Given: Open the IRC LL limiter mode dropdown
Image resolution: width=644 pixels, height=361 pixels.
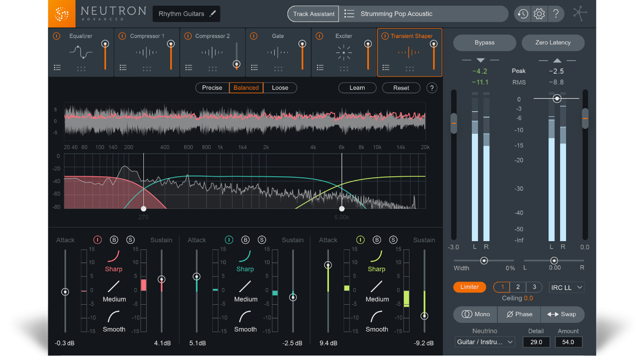Looking at the screenshot, I should click(567, 287).
